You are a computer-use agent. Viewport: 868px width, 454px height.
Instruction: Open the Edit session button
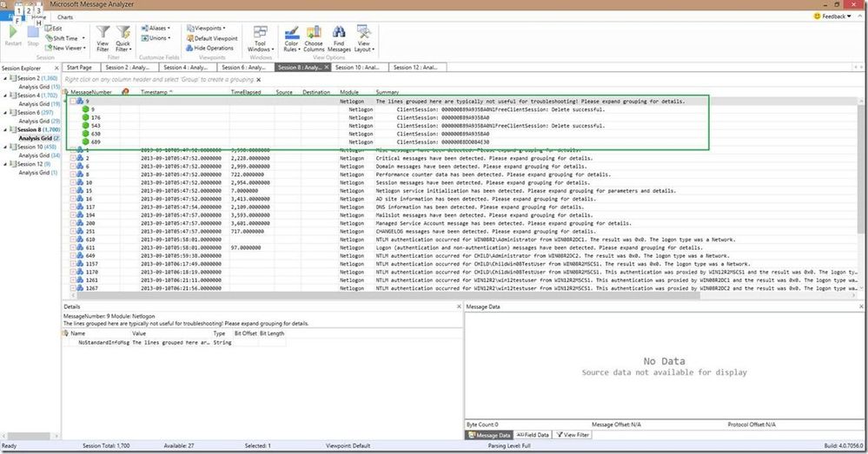[54, 28]
